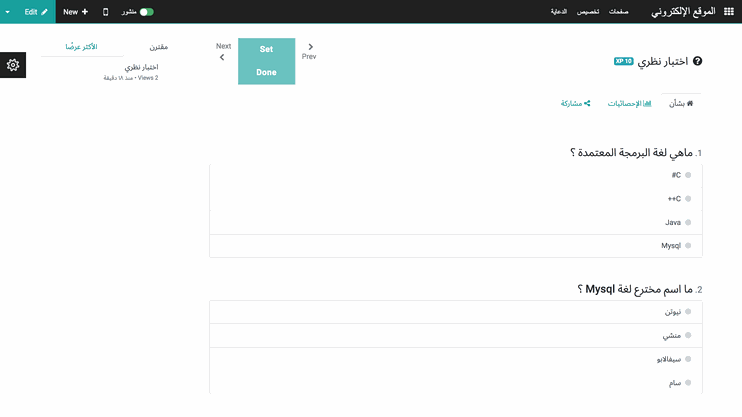Go to the previous slide arrow

309,51
